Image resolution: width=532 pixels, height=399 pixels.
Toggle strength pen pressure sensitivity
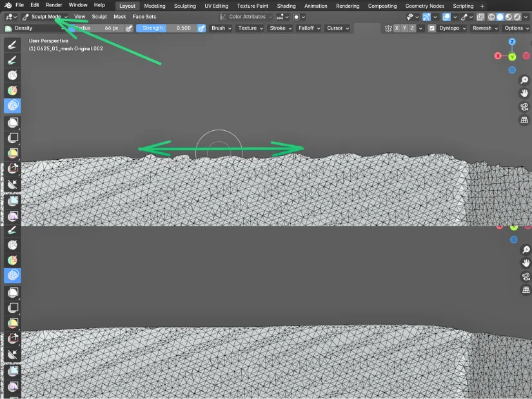click(202, 28)
